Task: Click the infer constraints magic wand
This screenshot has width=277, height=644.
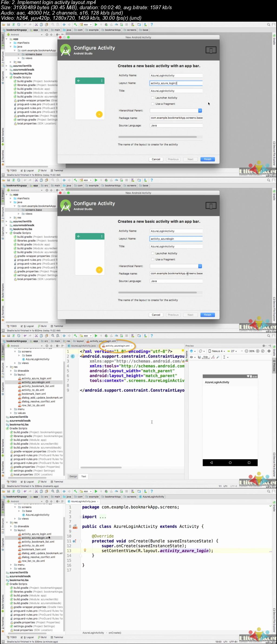Action: [218, 357]
